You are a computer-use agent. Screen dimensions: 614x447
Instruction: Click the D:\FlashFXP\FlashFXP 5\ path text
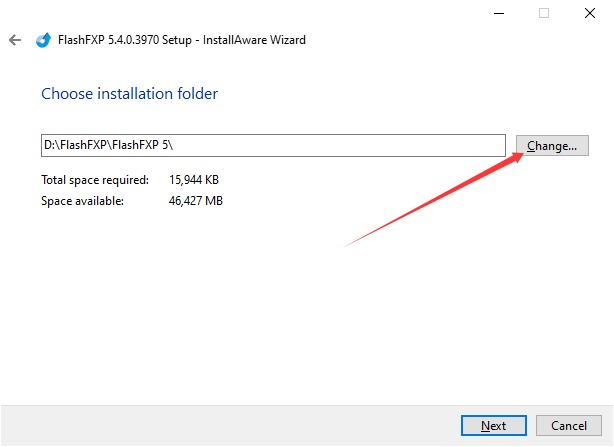[109, 145]
